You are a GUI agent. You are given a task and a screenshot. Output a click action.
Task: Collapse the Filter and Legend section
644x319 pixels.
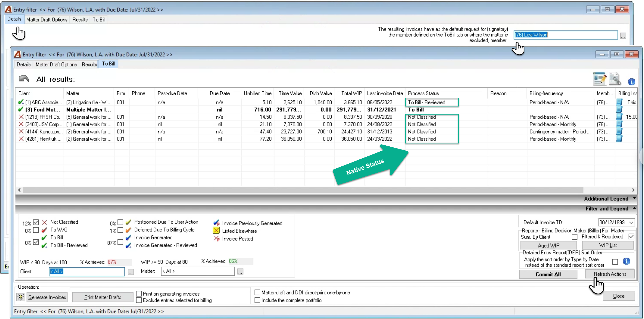click(x=634, y=208)
